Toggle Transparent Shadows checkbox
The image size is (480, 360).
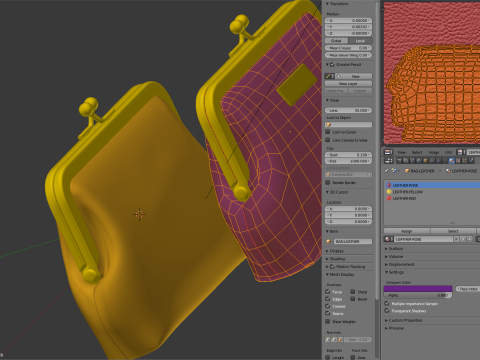(387, 311)
